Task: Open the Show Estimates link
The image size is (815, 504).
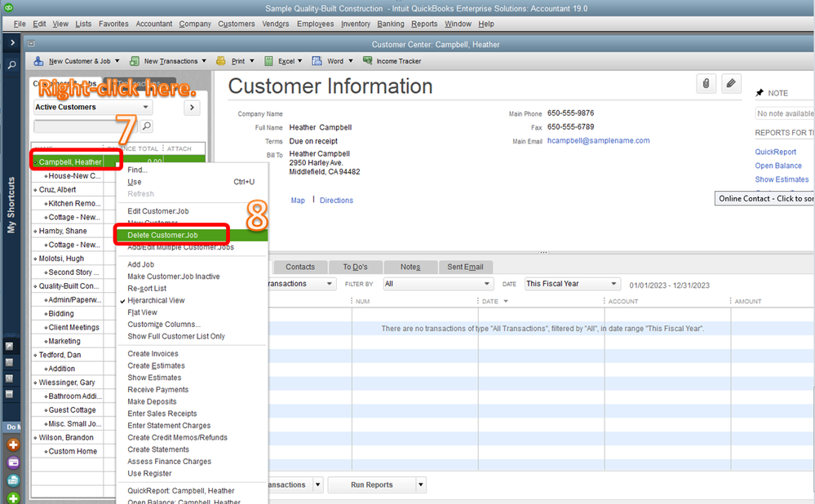Action: click(782, 179)
